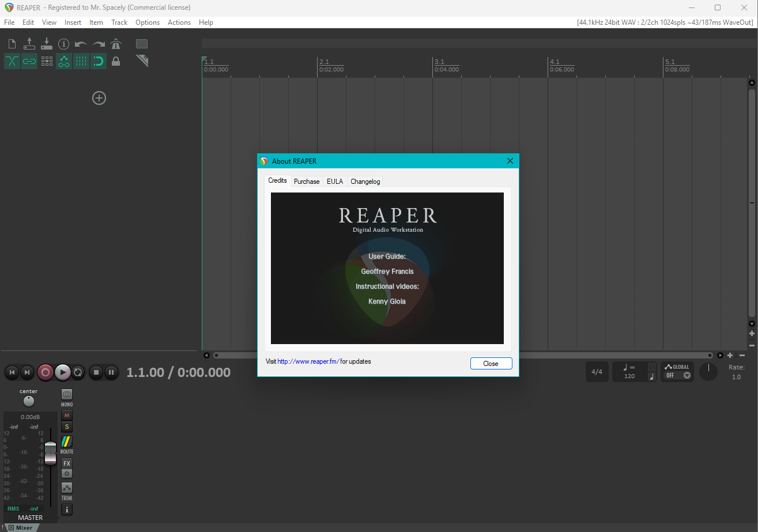Click master TRIM envelope icon

click(x=67, y=488)
